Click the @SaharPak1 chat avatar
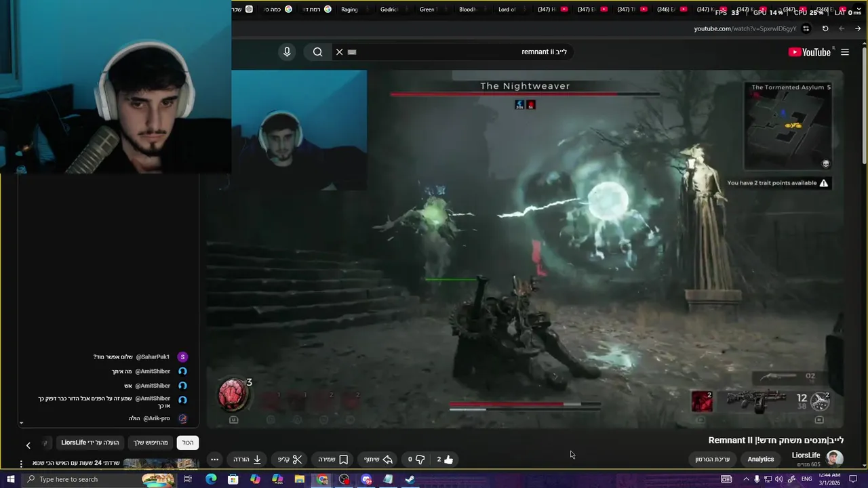The image size is (868, 488). [182, 357]
